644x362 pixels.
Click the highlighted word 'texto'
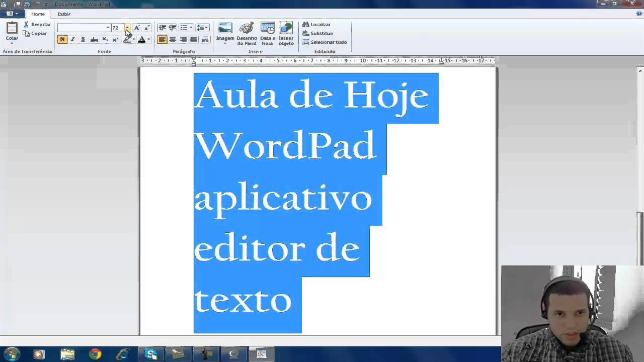(243, 300)
